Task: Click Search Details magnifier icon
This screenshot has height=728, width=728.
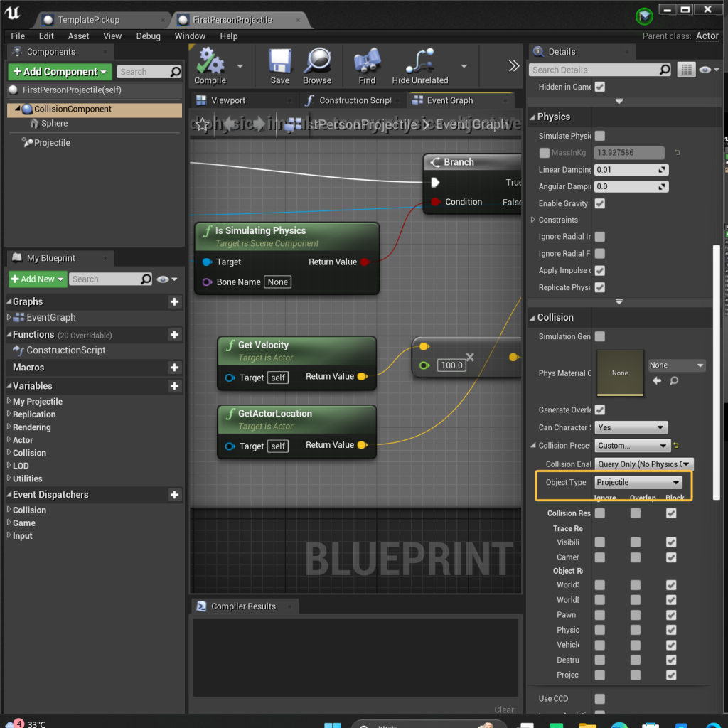Action: 665,70
